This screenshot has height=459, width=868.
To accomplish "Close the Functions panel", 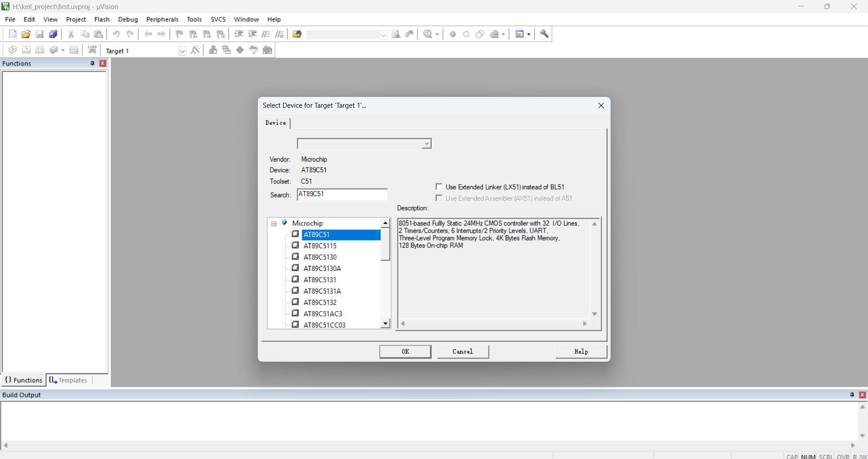I will pyautogui.click(x=103, y=63).
